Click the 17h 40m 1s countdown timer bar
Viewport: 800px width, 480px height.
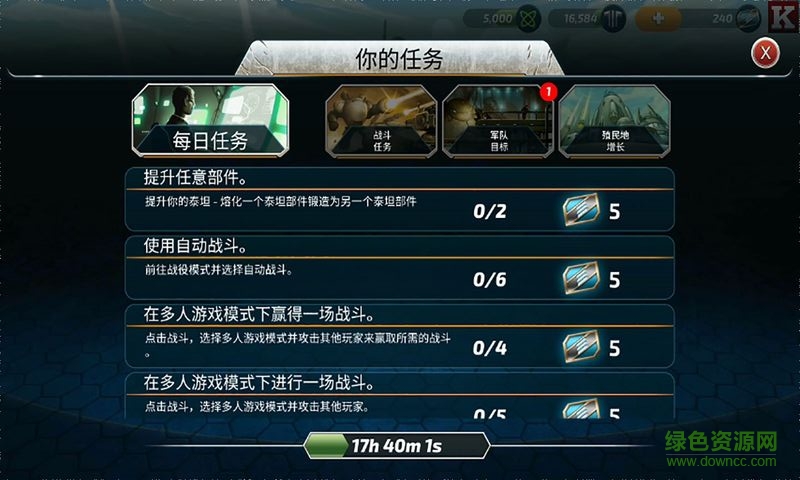click(397, 446)
